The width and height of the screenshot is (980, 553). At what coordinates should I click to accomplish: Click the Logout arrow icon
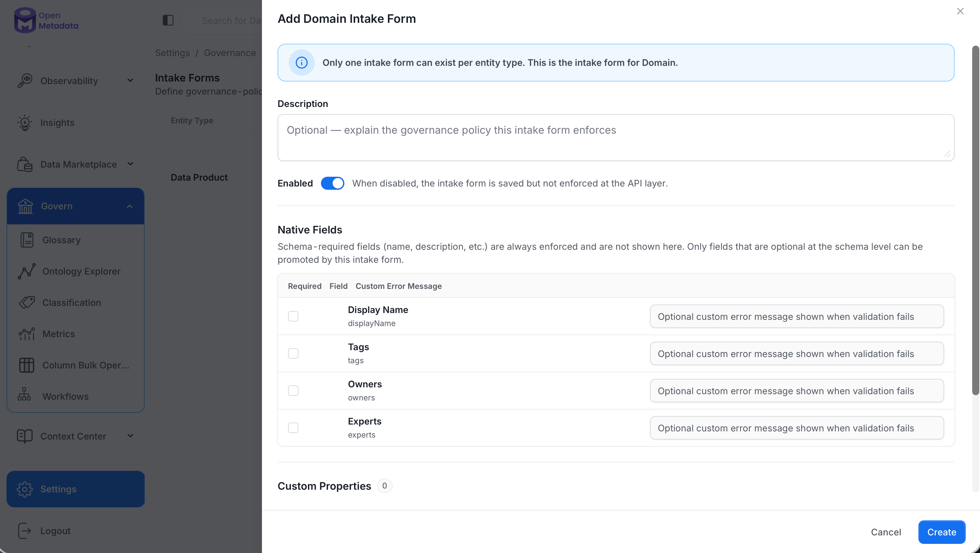click(25, 531)
